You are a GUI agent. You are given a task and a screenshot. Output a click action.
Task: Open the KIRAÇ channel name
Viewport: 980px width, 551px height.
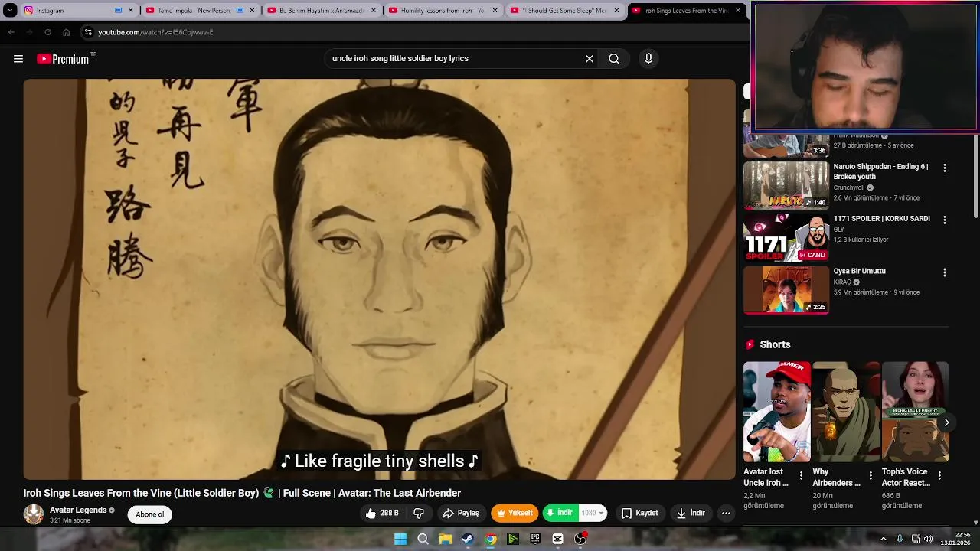pyautogui.click(x=842, y=282)
